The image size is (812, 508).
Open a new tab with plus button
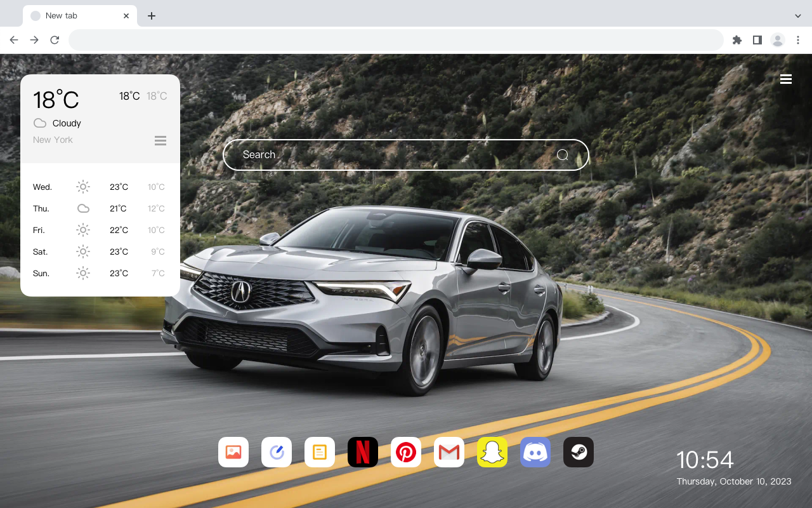[x=151, y=16]
